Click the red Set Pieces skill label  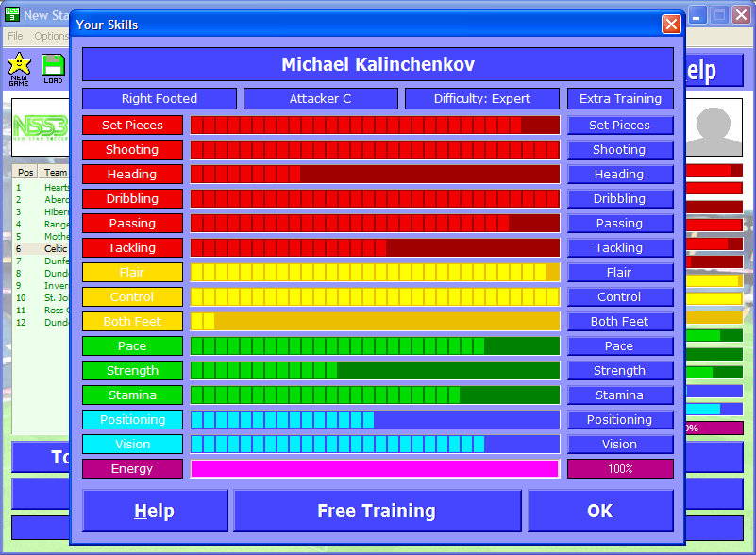pyautogui.click(x=132, y=126)
